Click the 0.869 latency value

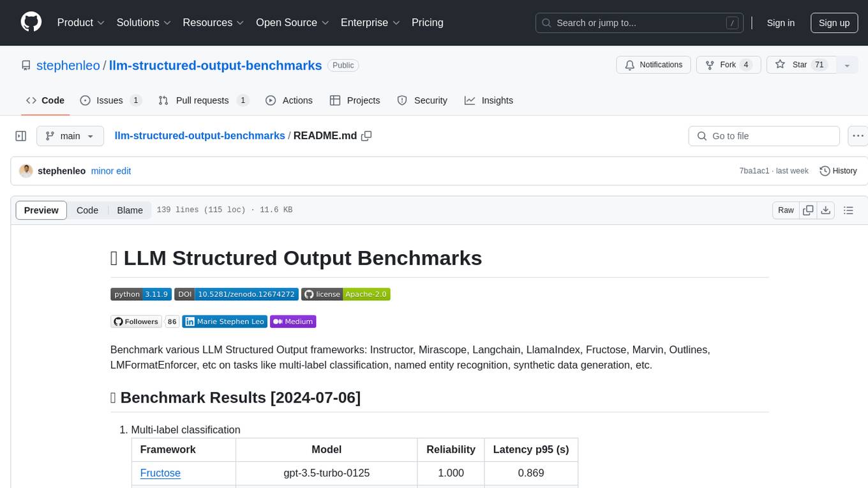click(x=531, y=473)
